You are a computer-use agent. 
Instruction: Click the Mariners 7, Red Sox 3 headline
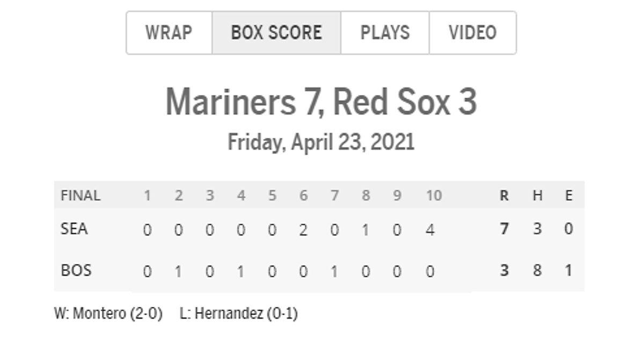pos(321,102)
